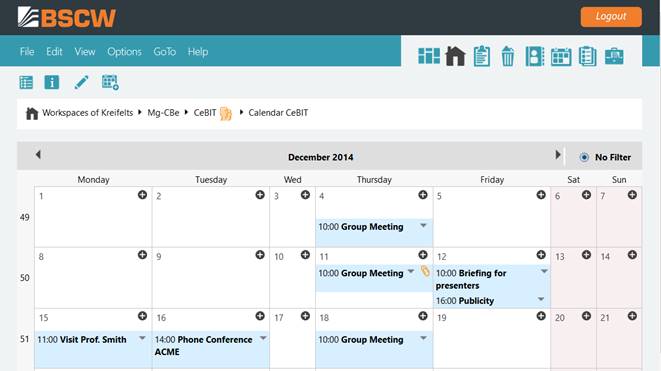Open the briefcase icon in top toolbar
661x371 pixels.
614,56
